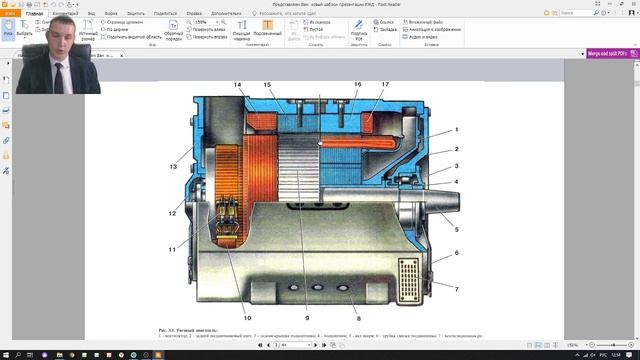Go to last page button

tap(324, 345)
